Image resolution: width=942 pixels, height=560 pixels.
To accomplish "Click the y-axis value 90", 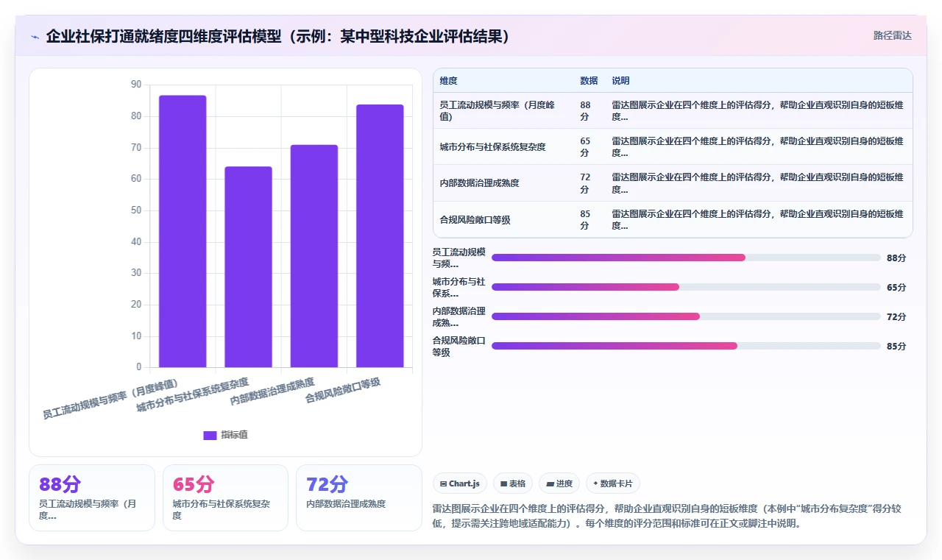I will [136, 85].
